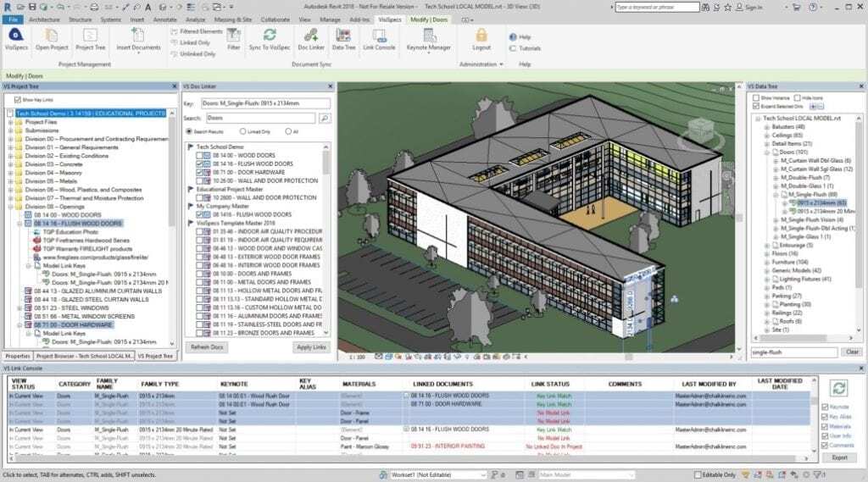Switch to the Manage ribbon tab

330,19
